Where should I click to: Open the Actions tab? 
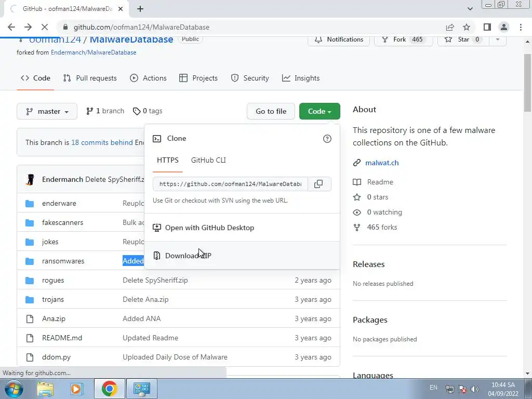(148, 78)
